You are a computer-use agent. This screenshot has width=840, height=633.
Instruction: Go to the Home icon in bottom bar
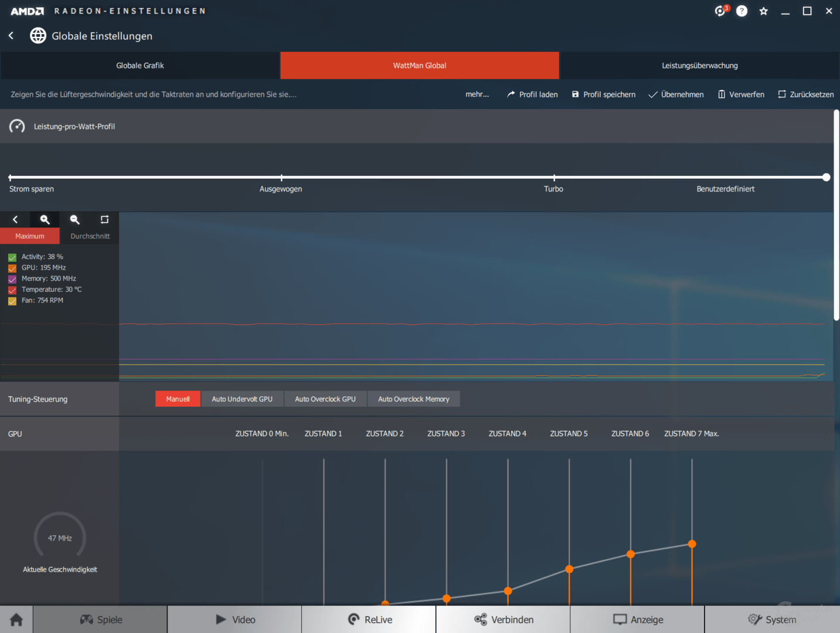(x=16, y=620)
